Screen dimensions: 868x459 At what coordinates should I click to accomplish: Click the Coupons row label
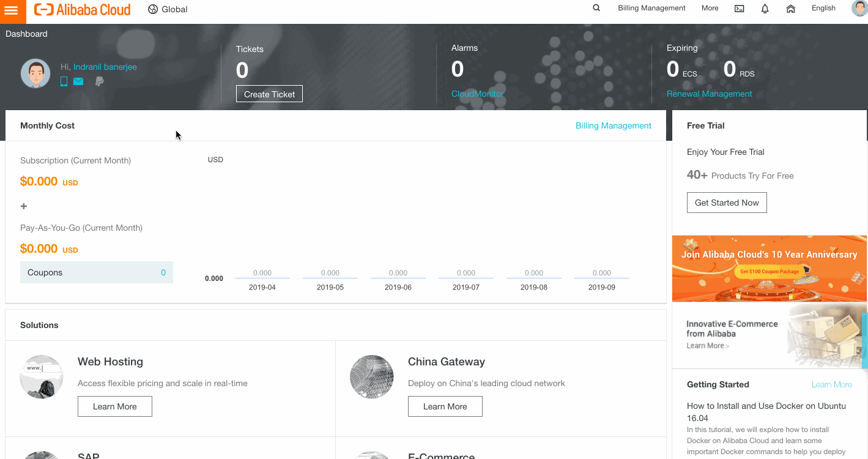[x=45, y=272]
